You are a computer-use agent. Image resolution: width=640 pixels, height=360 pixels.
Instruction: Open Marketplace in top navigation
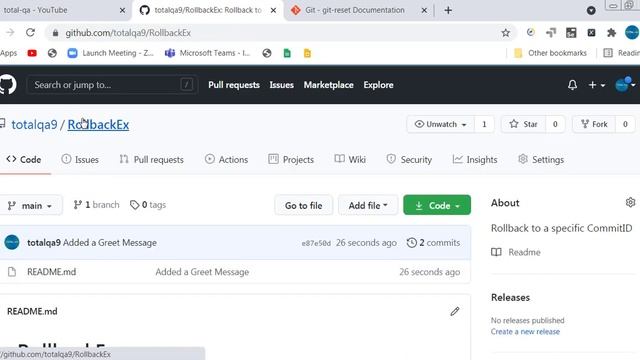[x=329, y=85]
